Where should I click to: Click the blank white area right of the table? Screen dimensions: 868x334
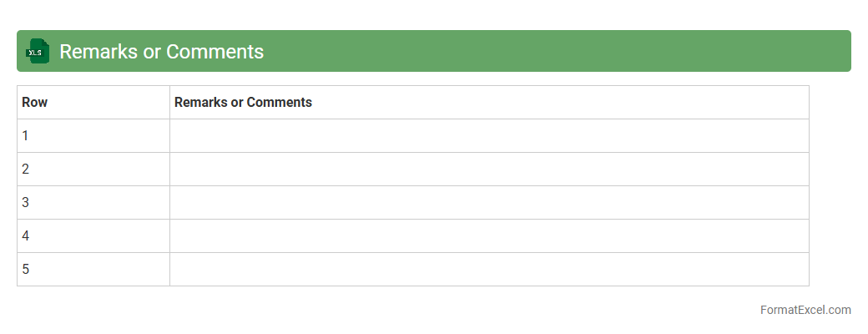click(x=837, y=184)
